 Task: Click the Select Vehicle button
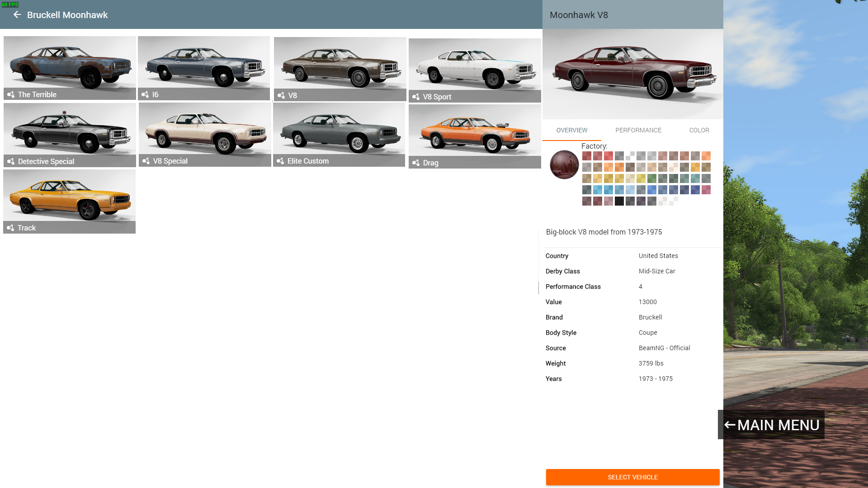[632, 477]
